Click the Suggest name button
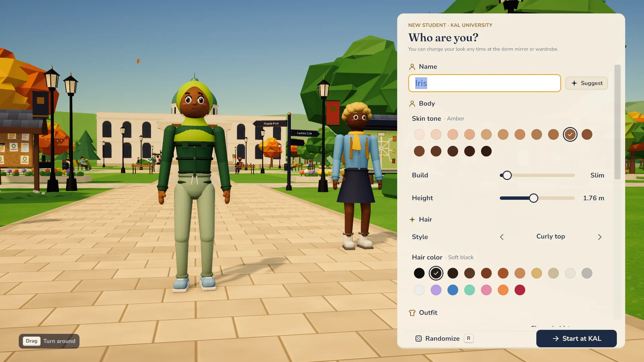This screenshot has height=362, width=644. click(586, 83)
